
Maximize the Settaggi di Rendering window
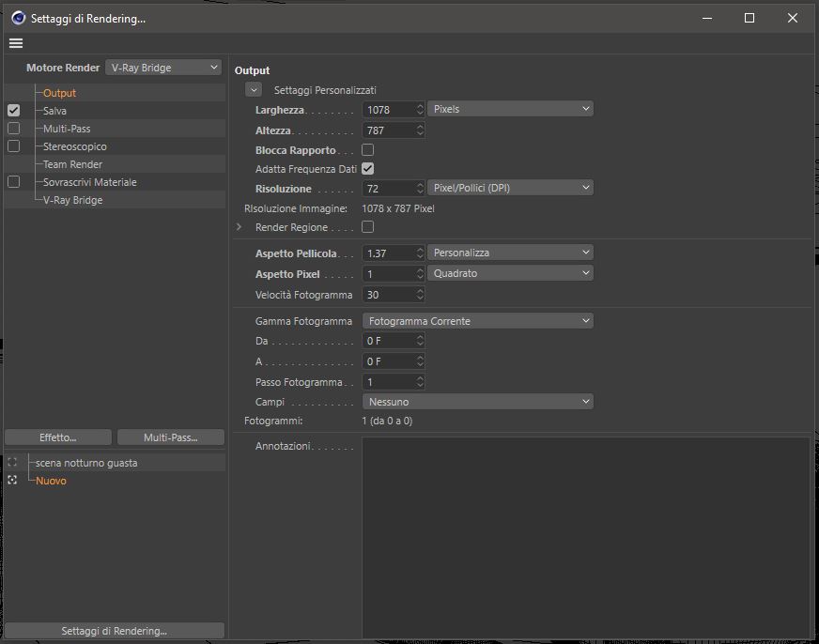749,18
